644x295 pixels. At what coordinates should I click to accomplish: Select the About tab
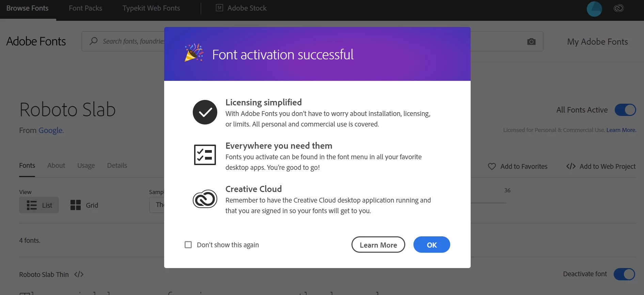point(56,165)
